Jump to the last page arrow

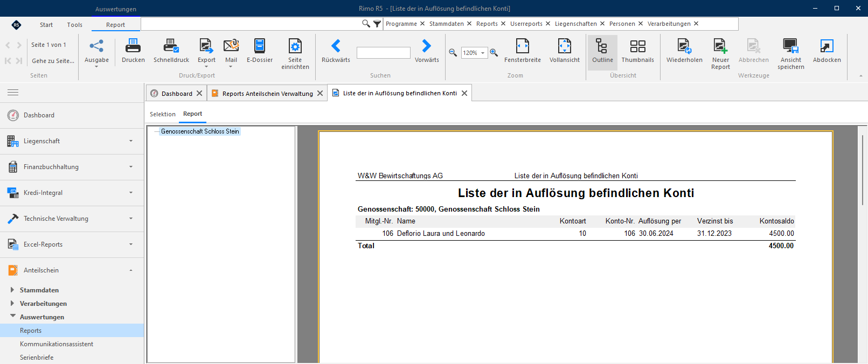tap(19, 61)
